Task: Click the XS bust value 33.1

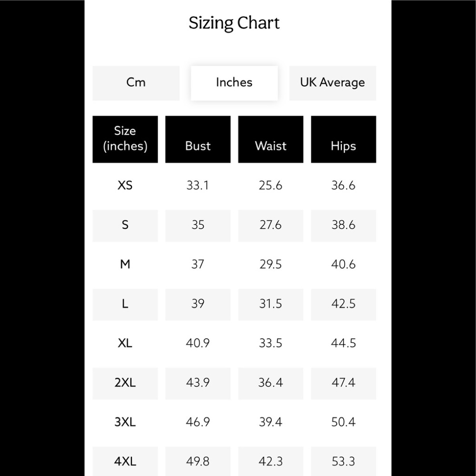Action: pos(198,185)
